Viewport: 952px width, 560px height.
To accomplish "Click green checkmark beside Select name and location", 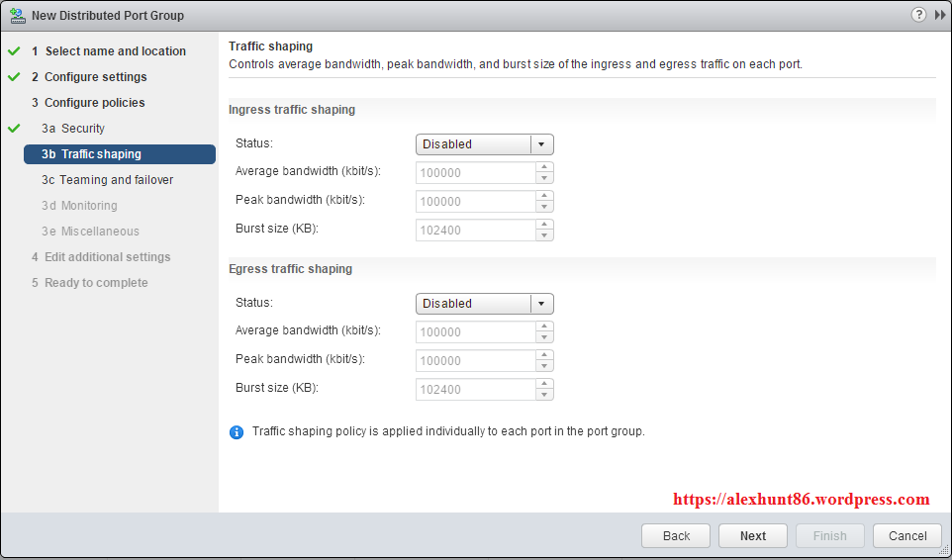I will (x=14, y=50).
